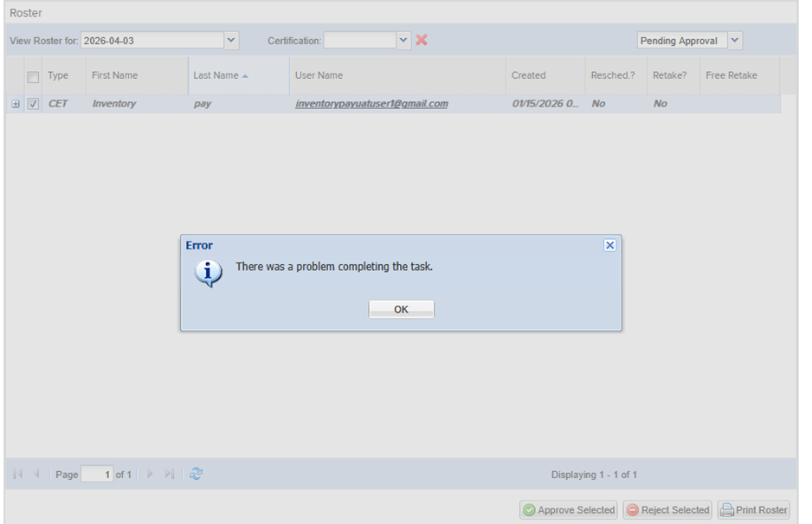Click the info icon in Error dialog
This screenshot has width=812, height=524.
(208, 273)
